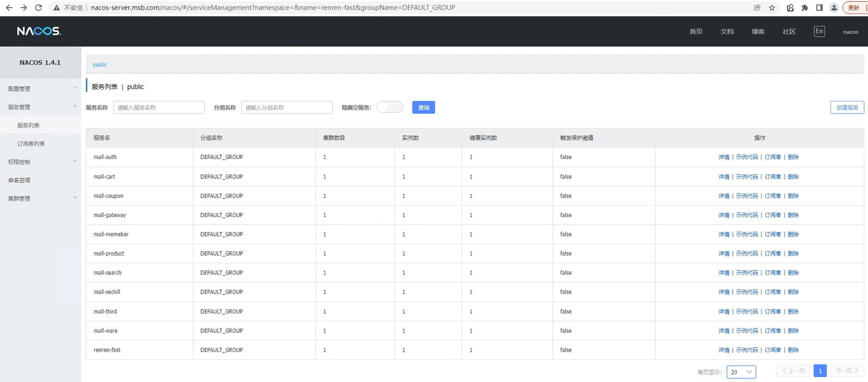Open 详情 for mall-third
868x382 pixels.
pos(724,311)
